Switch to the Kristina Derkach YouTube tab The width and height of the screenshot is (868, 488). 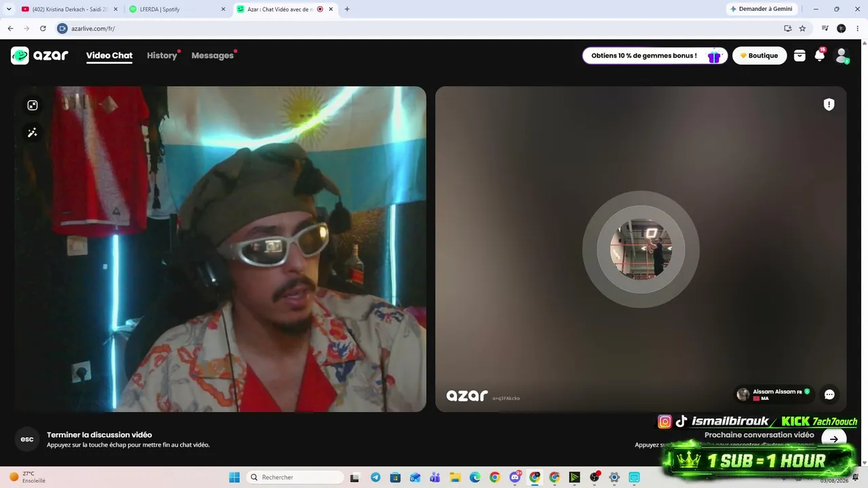pos(68,9)
